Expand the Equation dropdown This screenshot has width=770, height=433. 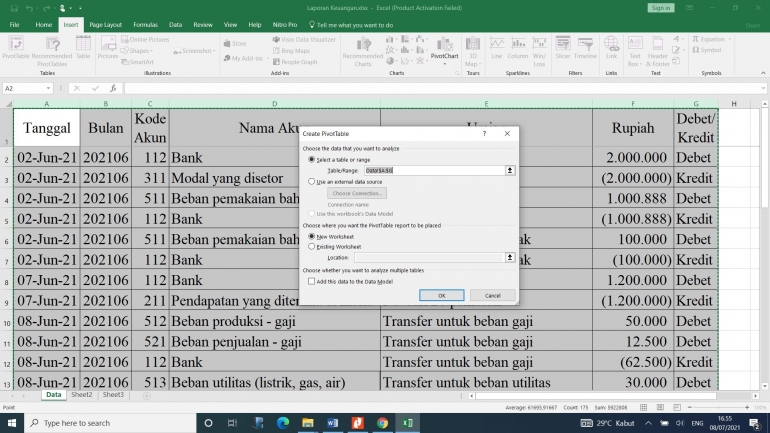tap(730, 39)
